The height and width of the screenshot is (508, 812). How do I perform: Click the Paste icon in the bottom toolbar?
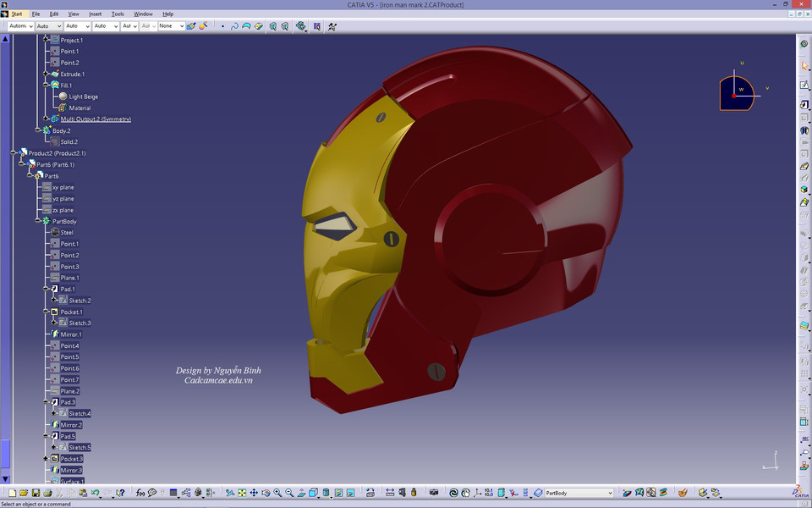click(x=83, y=493)
